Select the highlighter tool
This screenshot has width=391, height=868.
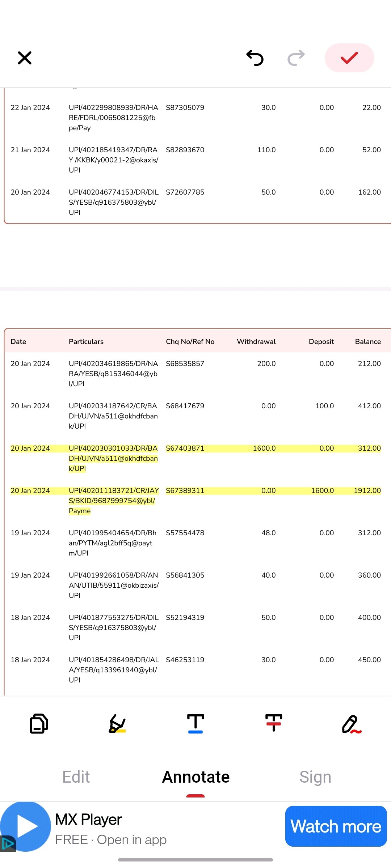[117, 723]
